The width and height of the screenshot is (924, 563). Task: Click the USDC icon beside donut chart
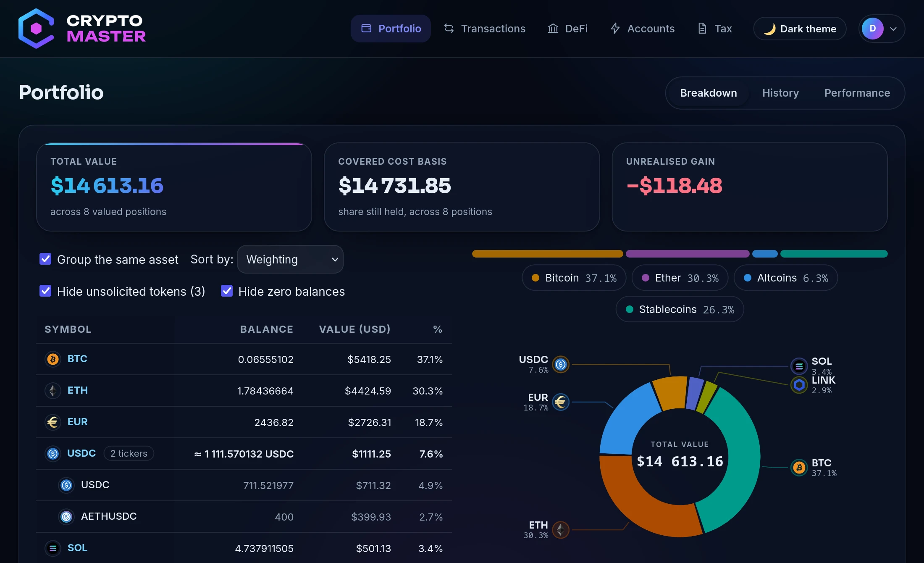tap(561, 364)
